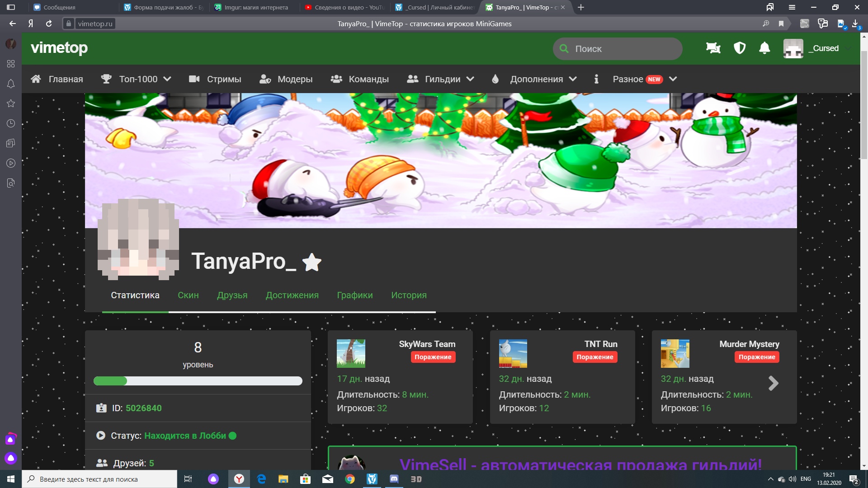
Task: Click Murder Mystery game thumbnail
Action: [x=675, y=353]
